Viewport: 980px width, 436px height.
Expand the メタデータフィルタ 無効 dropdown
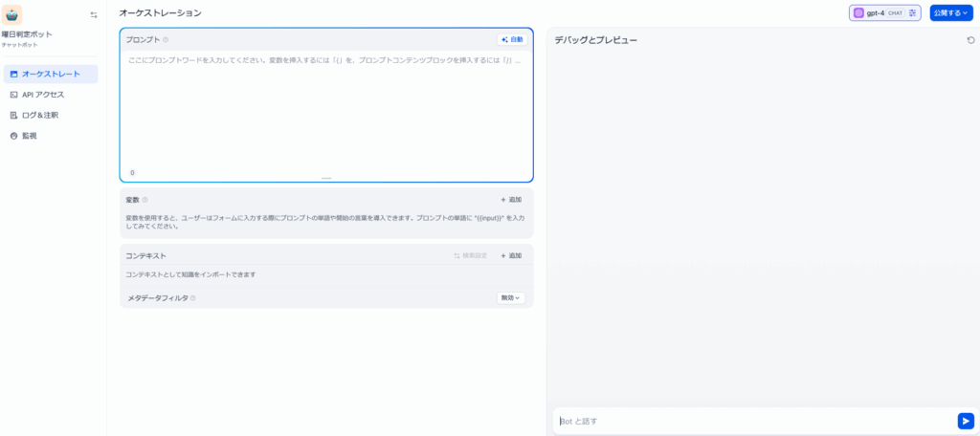511,298
